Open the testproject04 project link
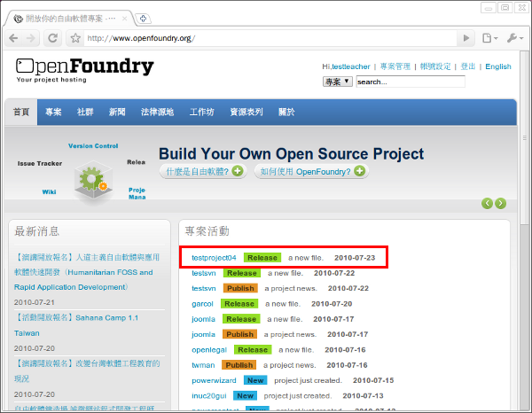 tap(214, 258)
